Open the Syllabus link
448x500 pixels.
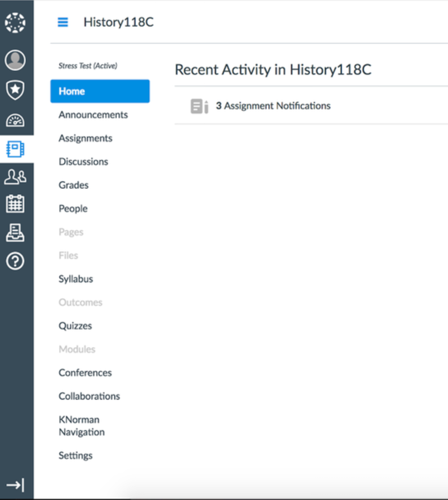76,279
